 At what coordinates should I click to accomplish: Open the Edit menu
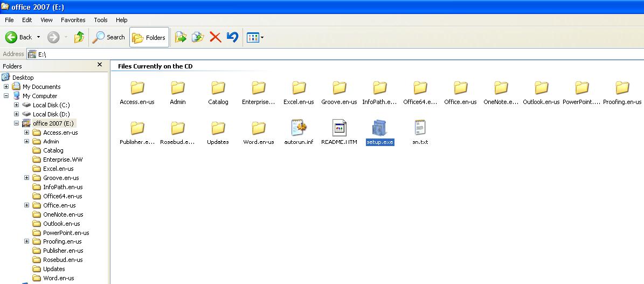(x=27, y=20)
